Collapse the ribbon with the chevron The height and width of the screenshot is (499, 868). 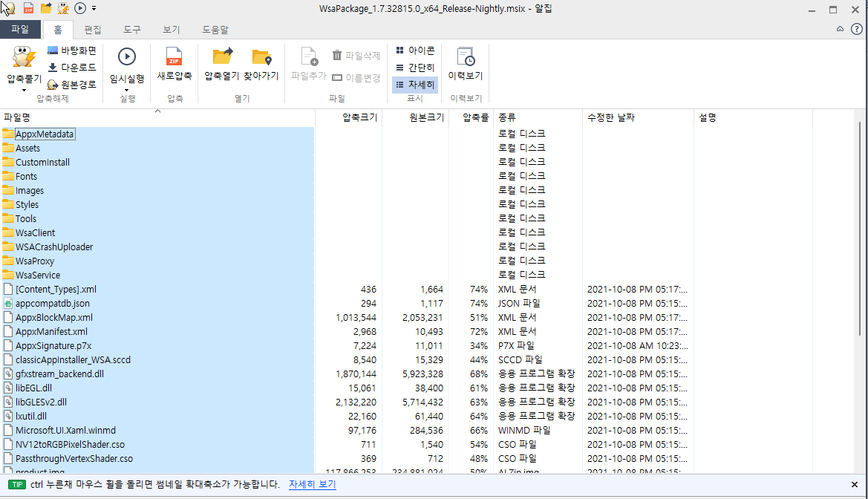(x=838, y=29)
